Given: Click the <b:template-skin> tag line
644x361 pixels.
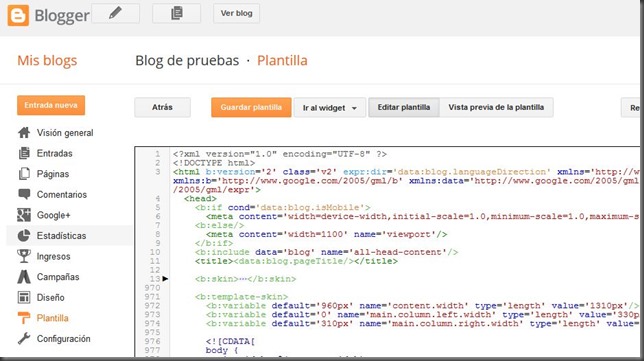Looking at the screenshot, I should click(242, 297).
